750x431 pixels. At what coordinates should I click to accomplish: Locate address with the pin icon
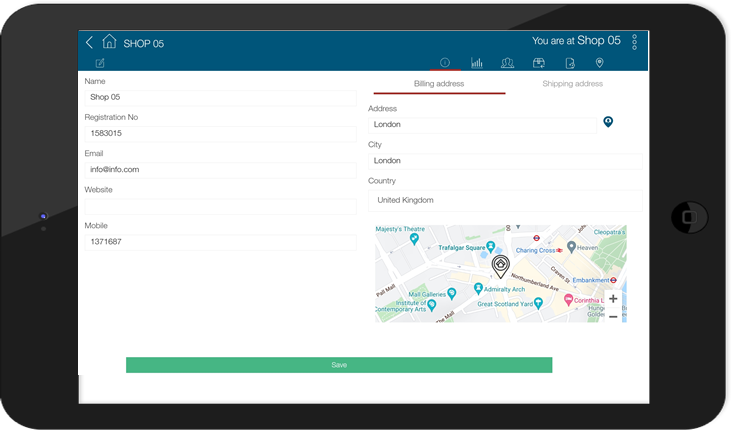(x=608, y=122)
